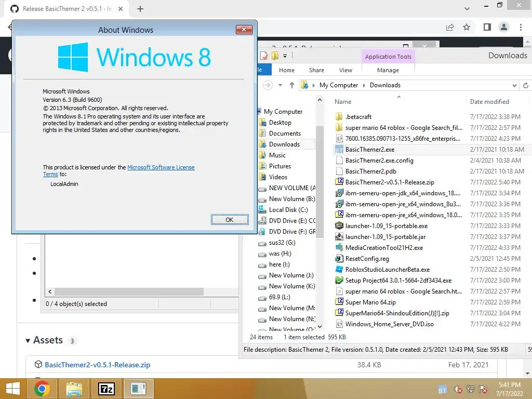Select Super Mario 64.zip
The image size is (532, 399).
coord(370,302)
